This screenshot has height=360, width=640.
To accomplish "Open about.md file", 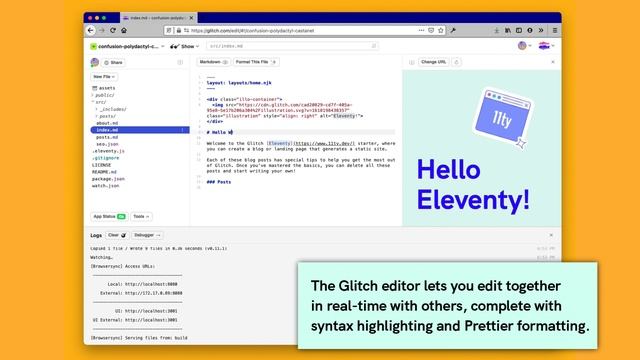I will [107, 123].
